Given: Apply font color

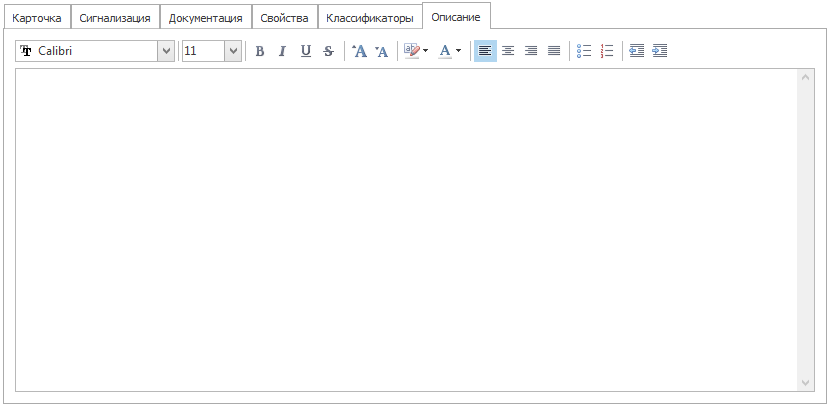Looking at the screenshot, I should point(445,51).
